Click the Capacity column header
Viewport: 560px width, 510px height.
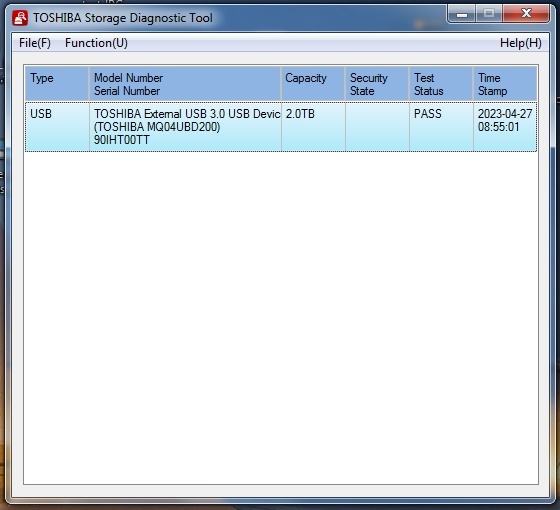(313, 83)
